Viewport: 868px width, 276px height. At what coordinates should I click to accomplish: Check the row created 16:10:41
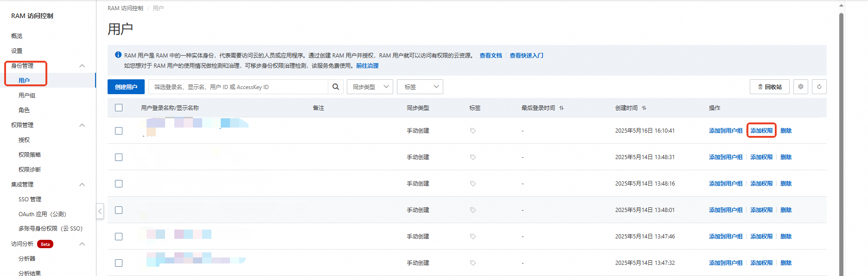119,131
